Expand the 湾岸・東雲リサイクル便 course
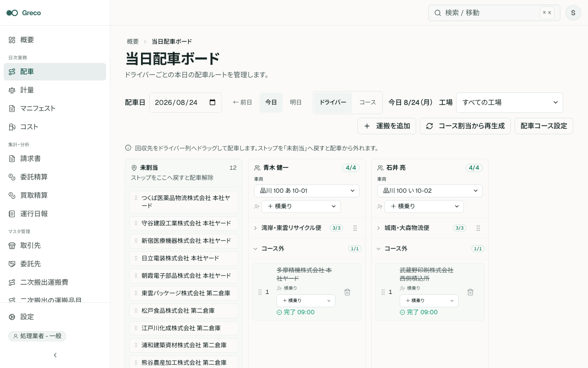The height and width of the screenshot is (368, 588). [255, 228]
